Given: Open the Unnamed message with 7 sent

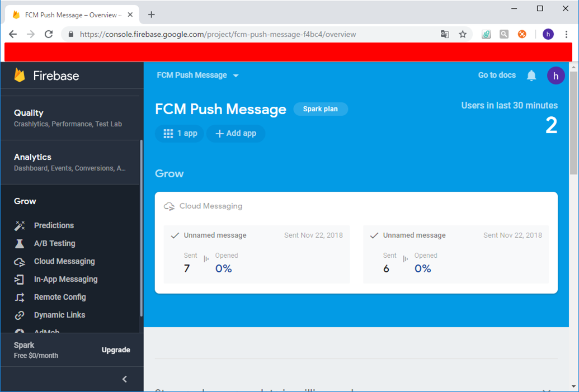Looking at the screenshot, I should pyautogui.click(x=257, y=254).
